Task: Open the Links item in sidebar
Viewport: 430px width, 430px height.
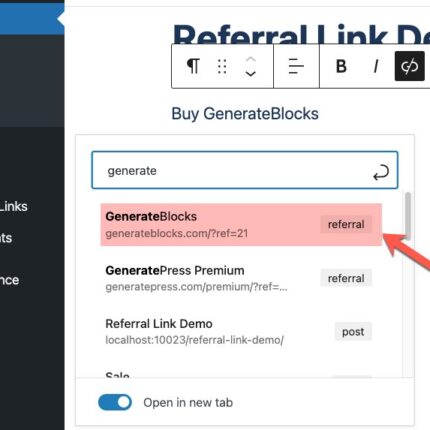Action: pos(14,206)
